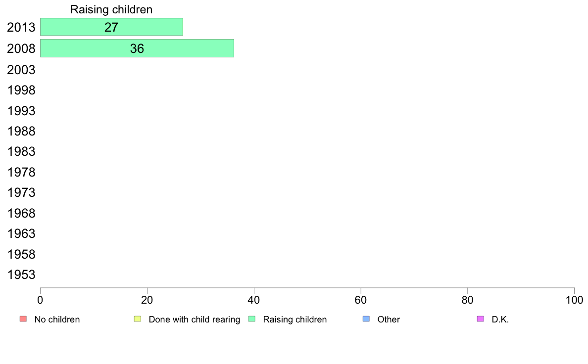Image resolution: width=588 pixels, height=364 pixels.
Task: Select the 1998 year label
Action: 21,91
